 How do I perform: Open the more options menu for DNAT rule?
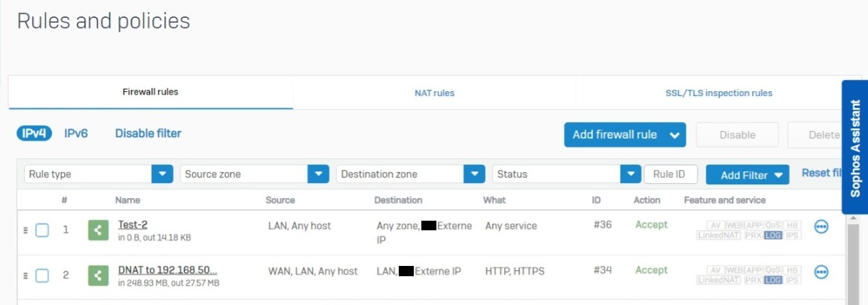click(x=821, y=273)
